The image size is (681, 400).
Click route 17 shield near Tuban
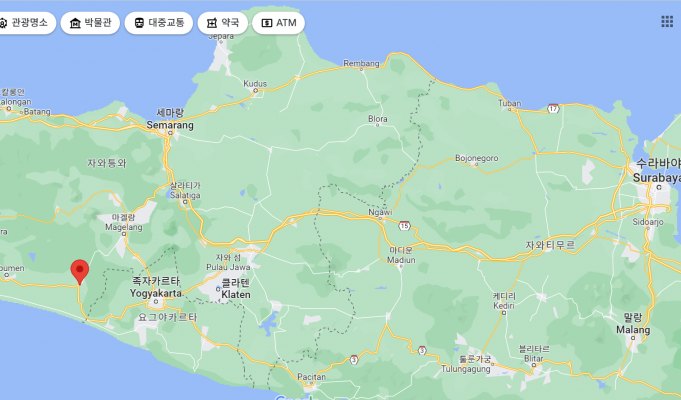tap(552, 108)
